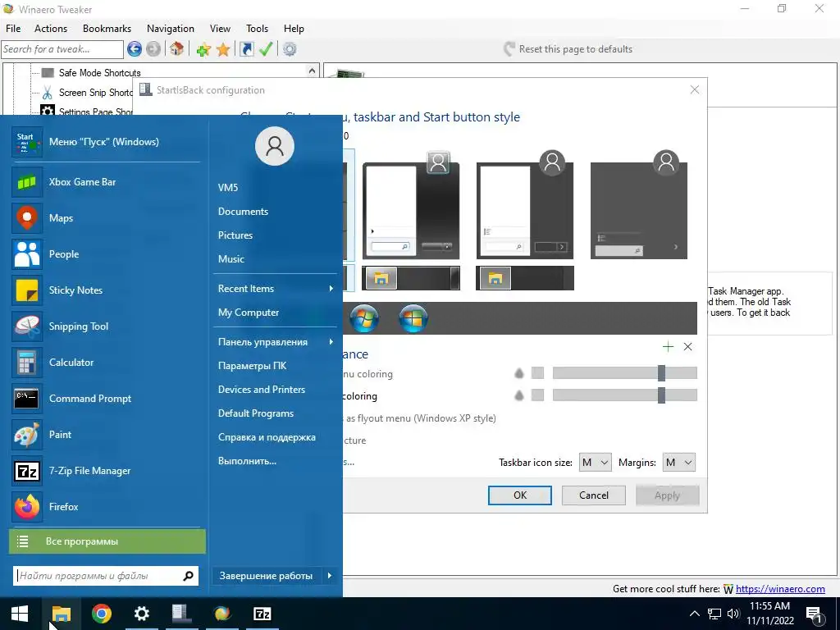The image size is (840, 630).
Task: Open My Computer from Start menu
Action: (x=276, y=313)
